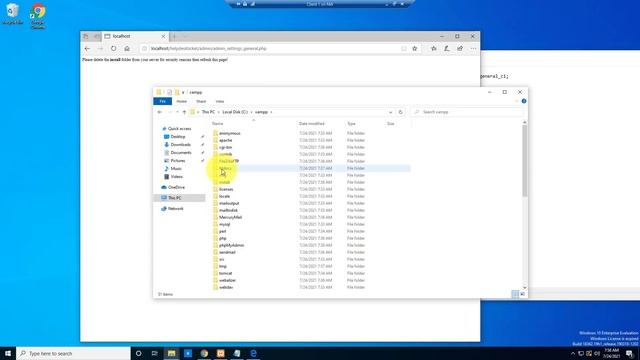Select the licenses folder
The width and height of the screenshot is (640, 360).
[226, 189]
